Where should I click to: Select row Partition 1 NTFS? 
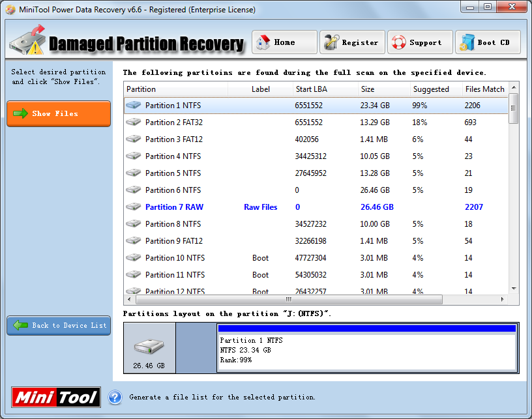coord(316,106)
